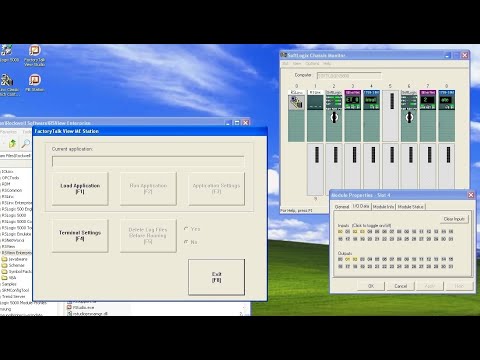The image size is (480, 360).
Task: Toggle input bit 02 on slot 4
Action: pyautogui.click(x=355, y=232)
